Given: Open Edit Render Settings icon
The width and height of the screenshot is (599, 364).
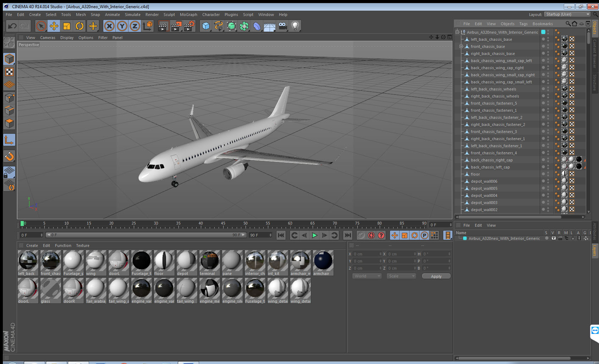Looking at the screenshot, I should pyautogui.click(x=189, y=26).
